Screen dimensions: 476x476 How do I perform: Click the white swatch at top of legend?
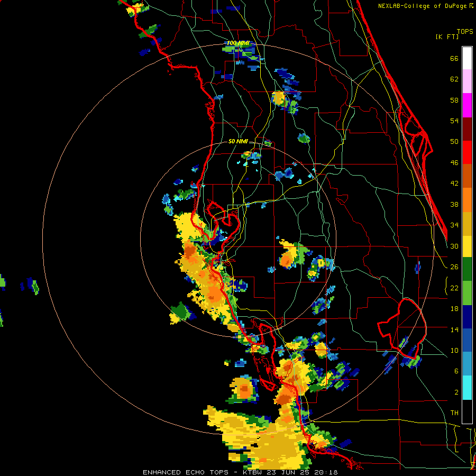[467, 58]
